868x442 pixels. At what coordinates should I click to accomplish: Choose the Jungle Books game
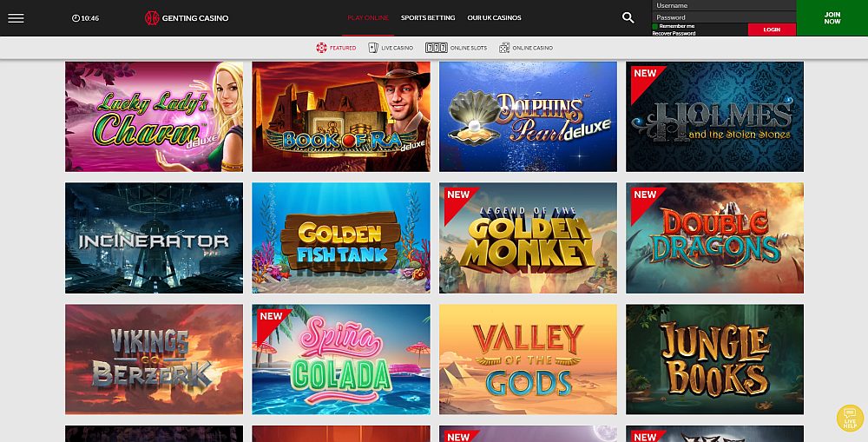coord(714,359)
